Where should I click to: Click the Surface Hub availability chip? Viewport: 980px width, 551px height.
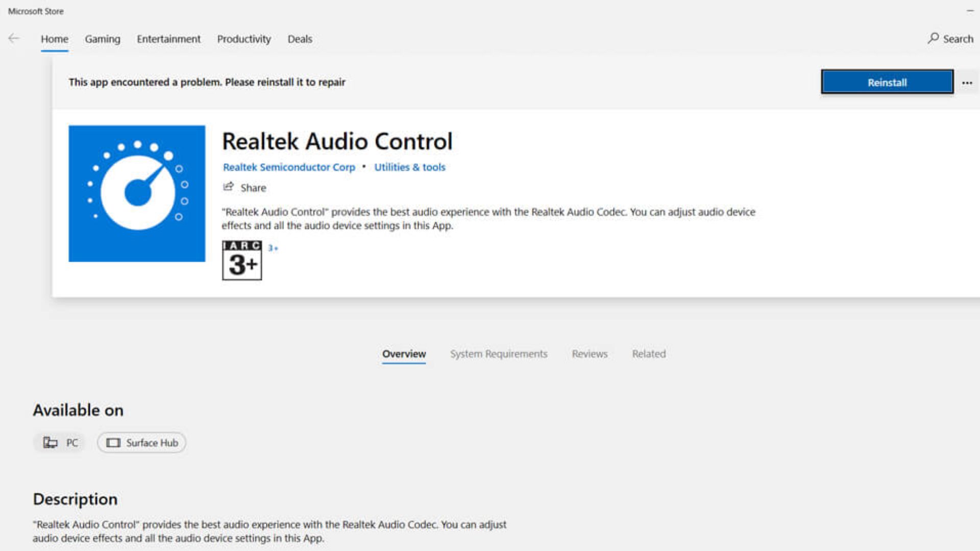[141, 442]
